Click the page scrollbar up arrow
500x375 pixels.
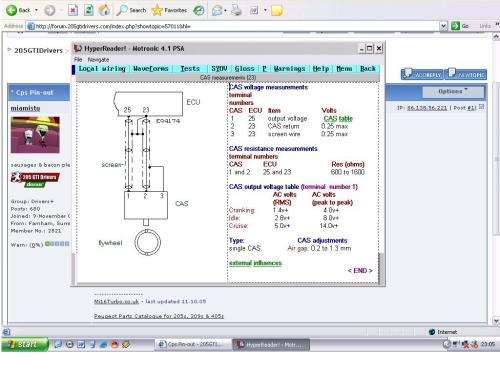tap(496, 36)
